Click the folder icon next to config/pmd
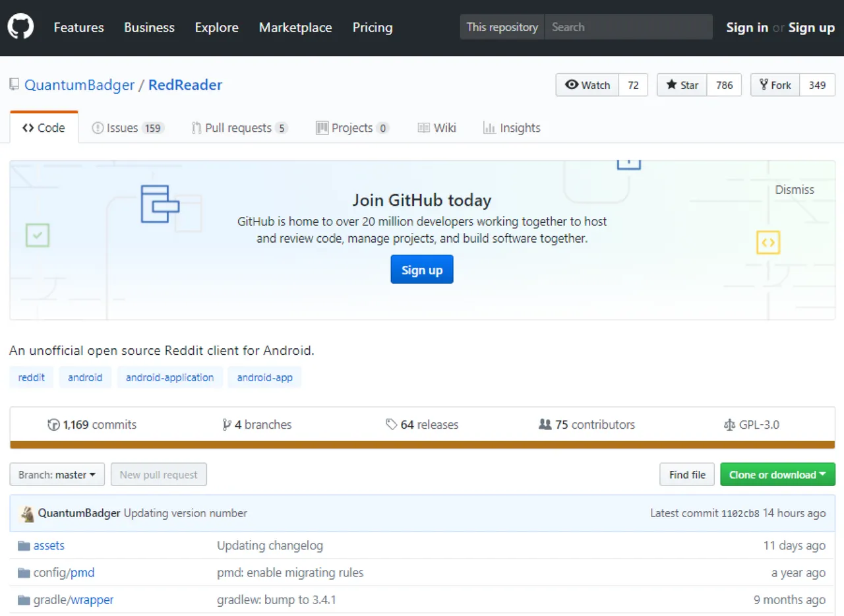Screen dimensions: 844x616 point(24,573)
